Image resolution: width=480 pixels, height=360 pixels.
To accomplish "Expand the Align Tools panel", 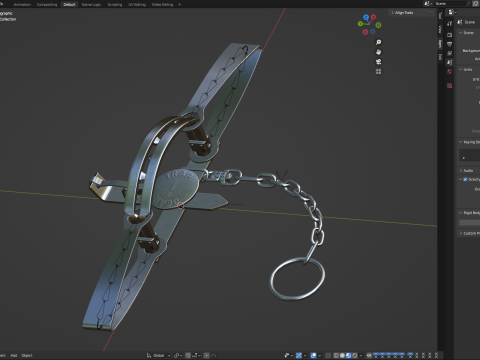I will (404, 13).
